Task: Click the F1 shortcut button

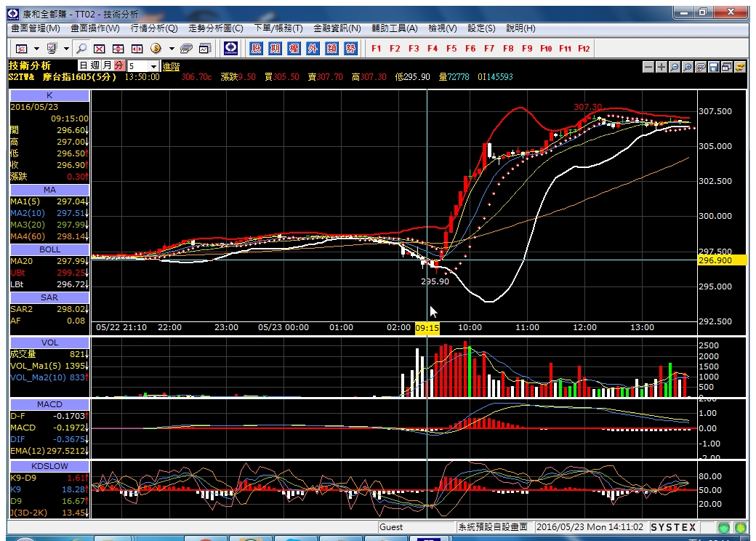Action: pos(377,48)
